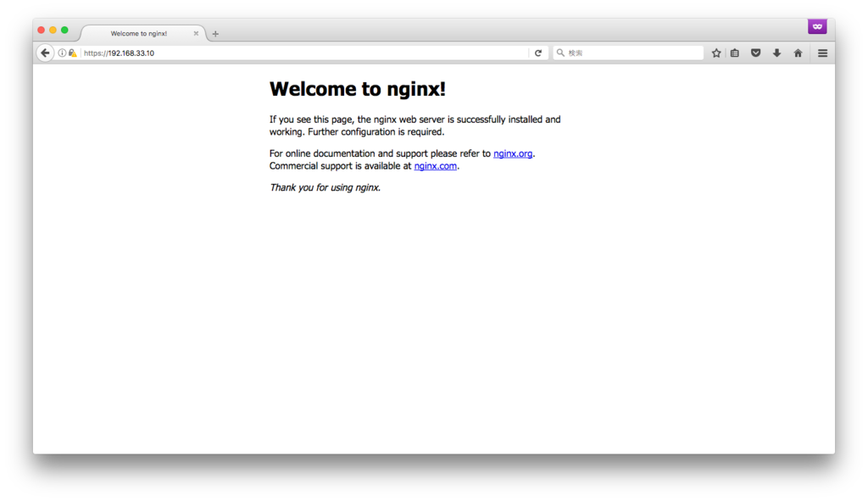The width and height of the screenshot is (868, 501).
Task: Reload the page with the refresh icon
Action: [x=538, y=53]
